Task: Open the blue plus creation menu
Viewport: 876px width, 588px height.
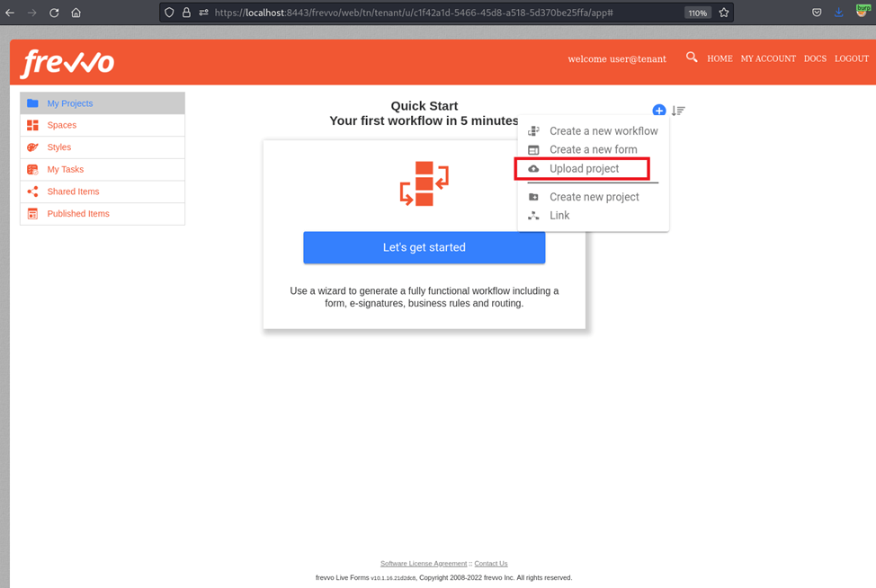Action: click(659, 110)
